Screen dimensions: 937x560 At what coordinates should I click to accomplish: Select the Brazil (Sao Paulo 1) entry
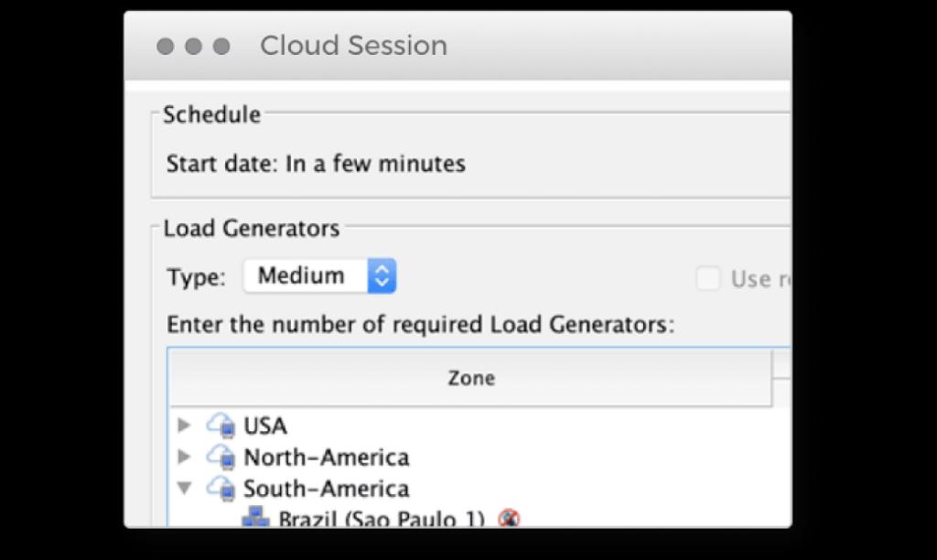(381, 519)
